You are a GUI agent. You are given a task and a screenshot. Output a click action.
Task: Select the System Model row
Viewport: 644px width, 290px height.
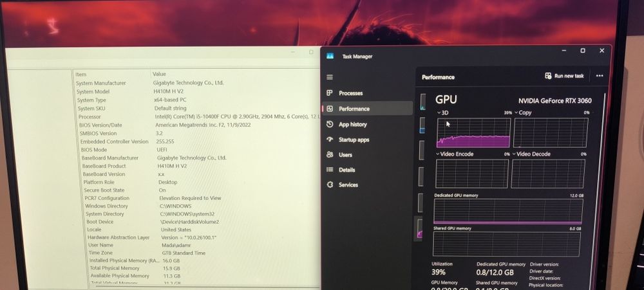[x=196, y=91]
